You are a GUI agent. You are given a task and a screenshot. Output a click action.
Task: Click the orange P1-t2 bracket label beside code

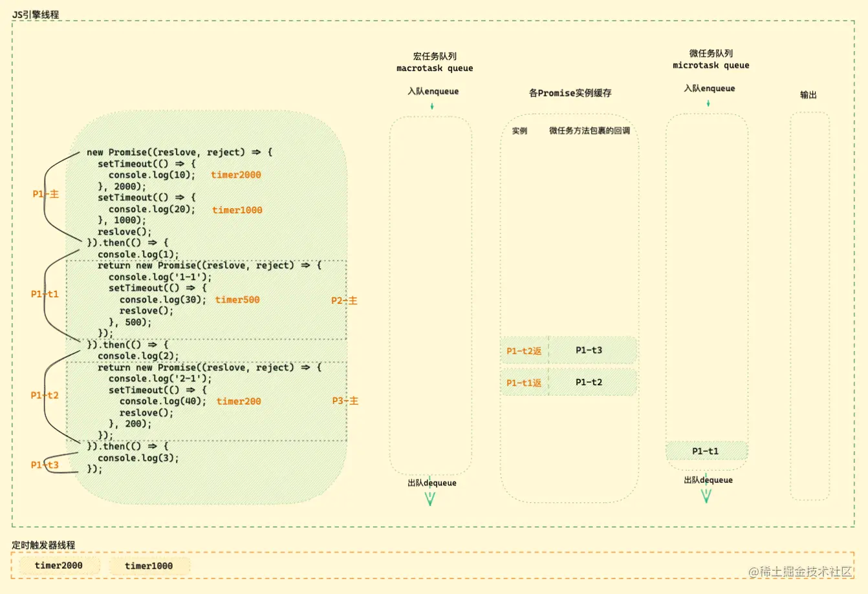[x=45, y=396]
